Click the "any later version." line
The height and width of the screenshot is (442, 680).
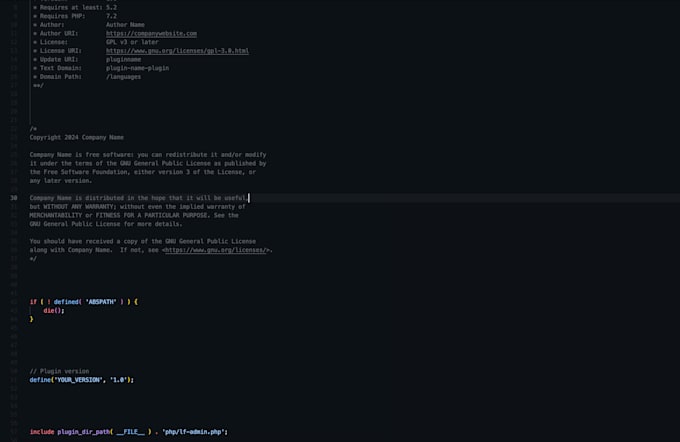[x=61, y=181]
